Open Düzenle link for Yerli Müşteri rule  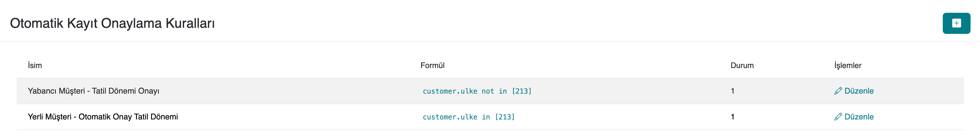pos(859,117)
